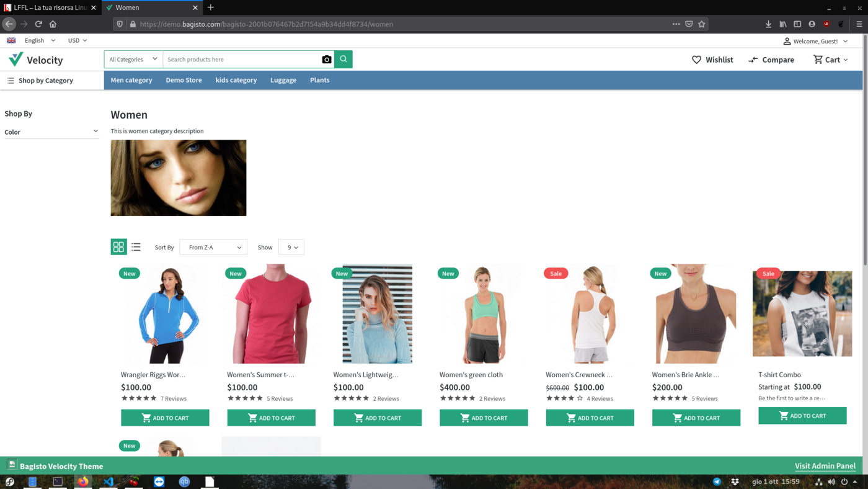This screenshot has height=489, width=868.
Task: Open the Women category banner image
Action: click(179, 178)
